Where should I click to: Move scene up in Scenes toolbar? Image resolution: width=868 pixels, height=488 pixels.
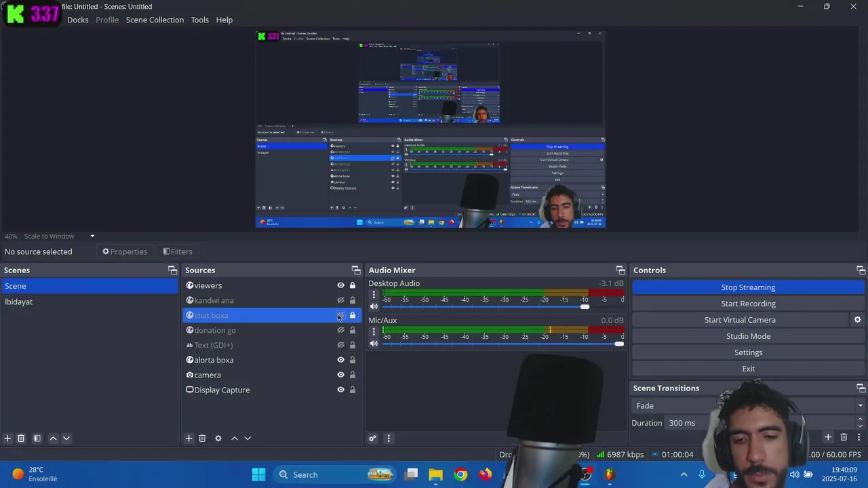point(54,439)
